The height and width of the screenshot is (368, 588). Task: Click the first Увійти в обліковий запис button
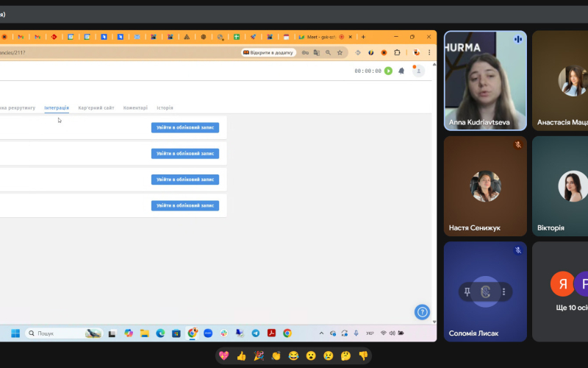click(185, 128)
